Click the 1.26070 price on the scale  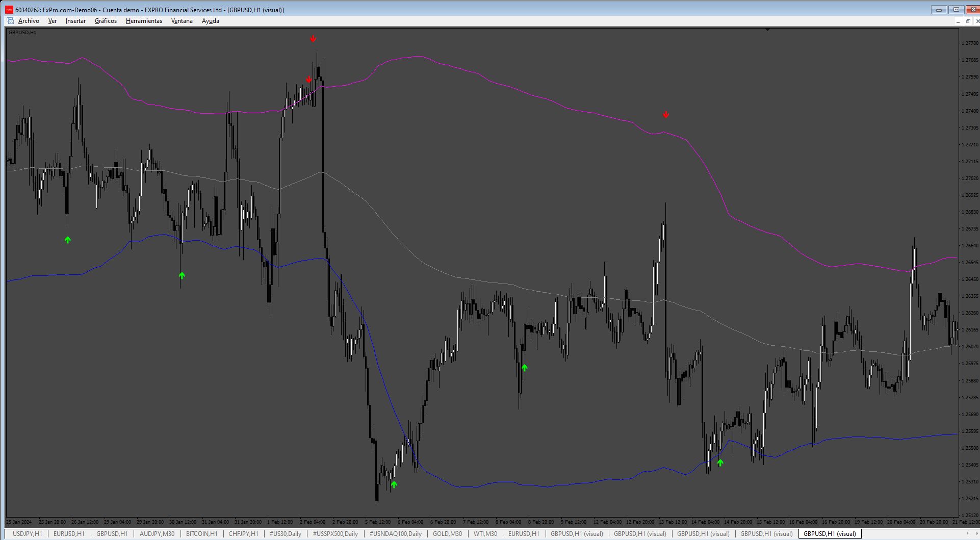pyautogui.click(x=970, y=347)
